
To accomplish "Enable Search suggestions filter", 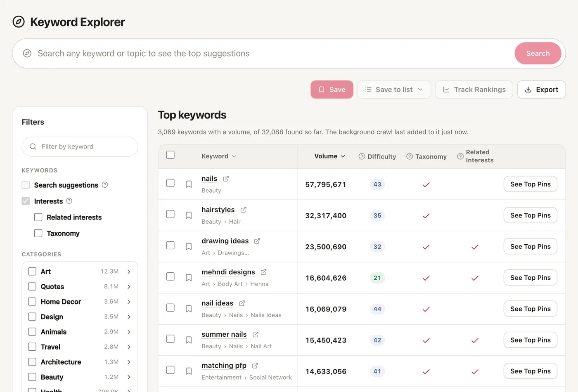I will point(26,185).
